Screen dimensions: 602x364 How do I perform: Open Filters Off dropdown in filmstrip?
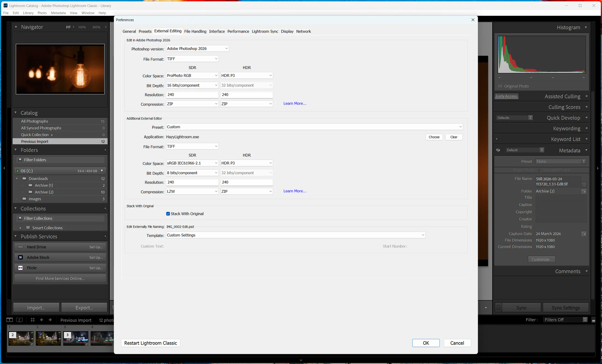[x=565, y=320]
